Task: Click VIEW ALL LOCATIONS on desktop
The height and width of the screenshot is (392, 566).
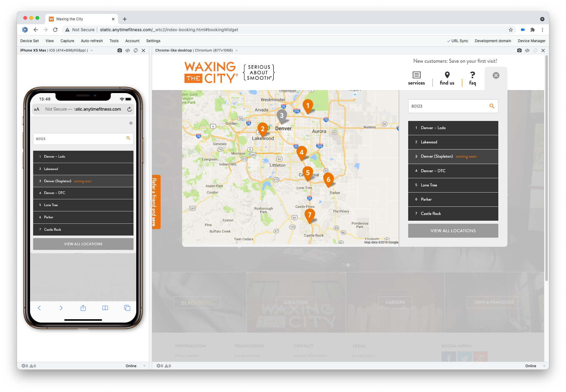Action: (x=453, y=231)
